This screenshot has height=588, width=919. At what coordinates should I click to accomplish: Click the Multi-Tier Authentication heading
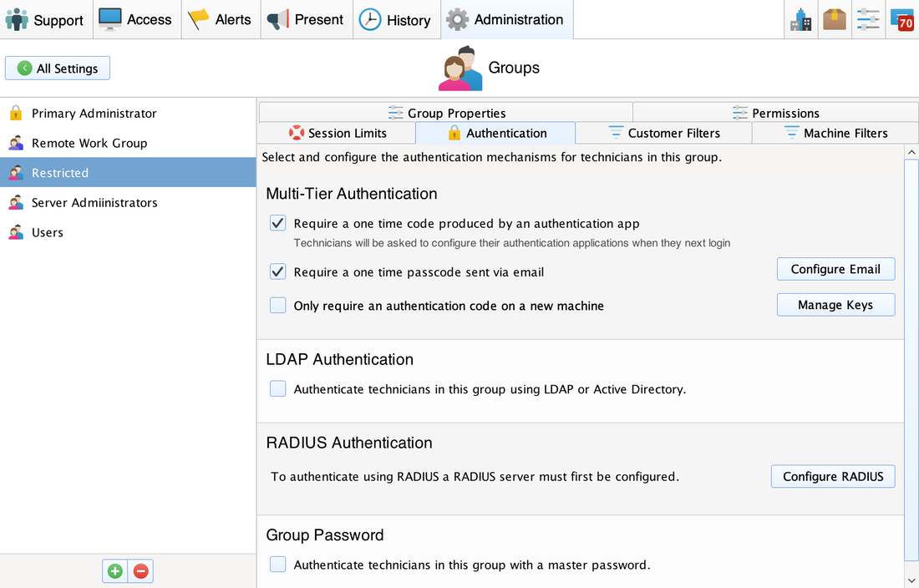352,193
